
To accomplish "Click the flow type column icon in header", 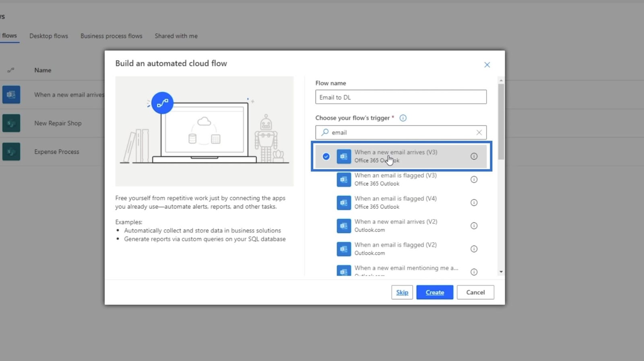I will coord(11,70).
